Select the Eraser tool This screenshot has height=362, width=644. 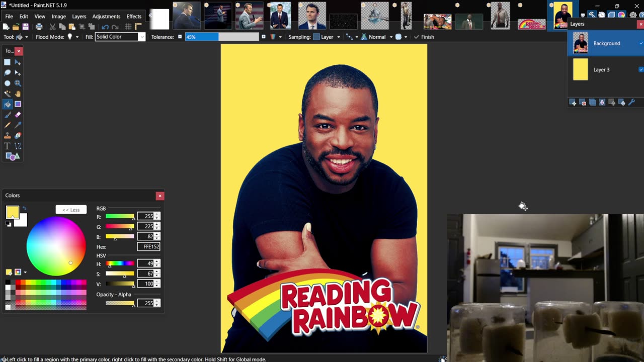18,115
